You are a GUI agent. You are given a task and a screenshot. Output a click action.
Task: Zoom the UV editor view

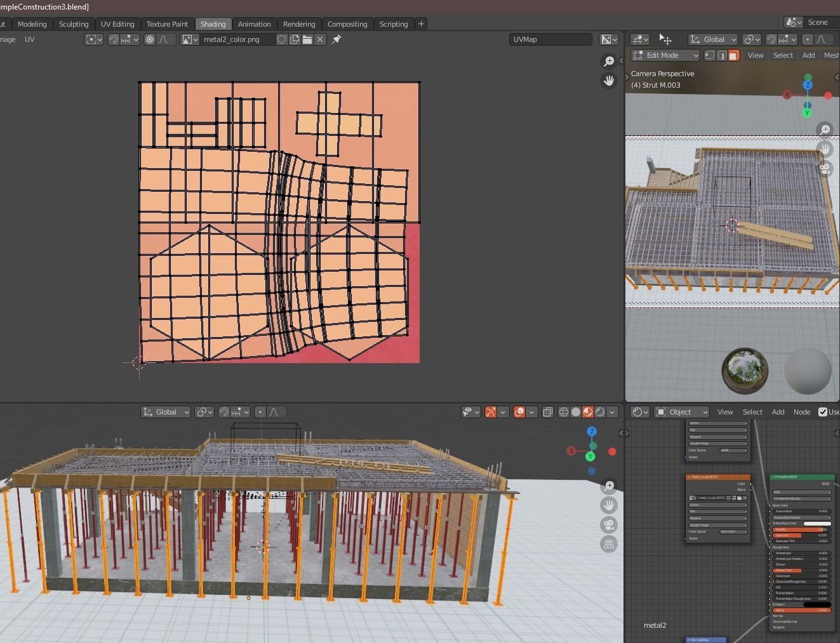tap(609, 61)
